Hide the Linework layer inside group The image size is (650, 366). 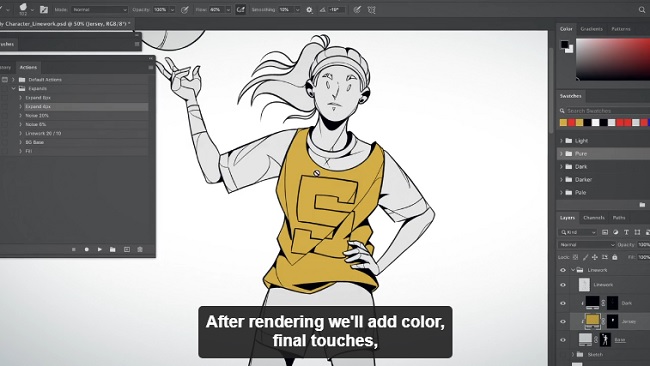(563, 285)
